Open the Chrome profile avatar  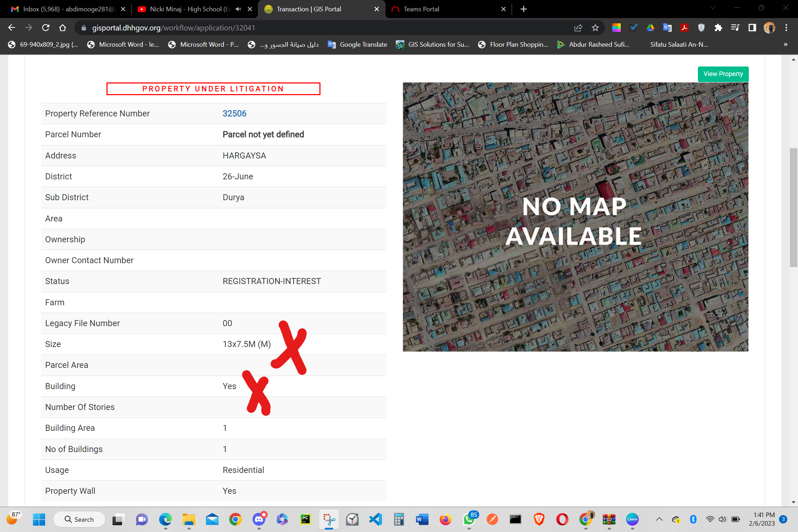pos(769,28)
